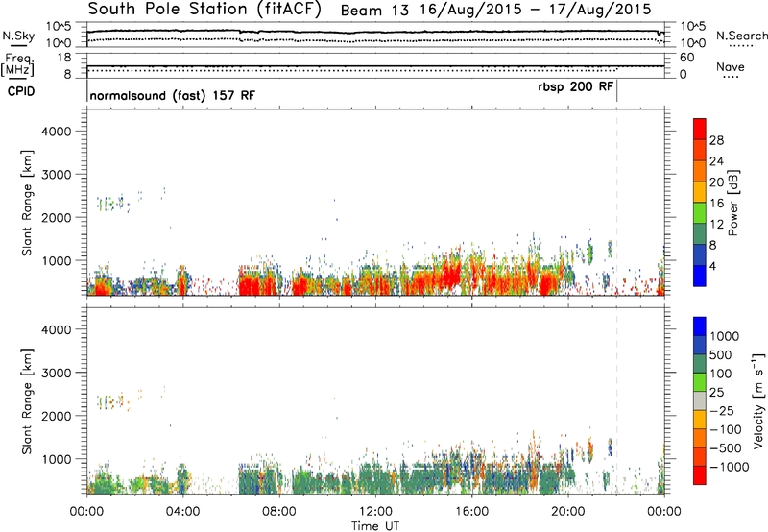This screenshot has height=532, width=768.
Task: Click the '08:00' time tick label
Action: [x=278, y=512]
